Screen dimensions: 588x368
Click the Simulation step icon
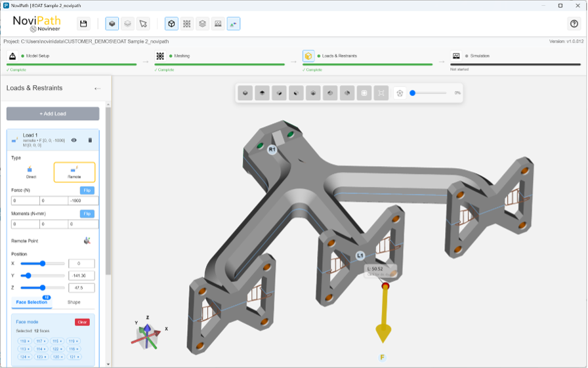(x=456, y=56)
